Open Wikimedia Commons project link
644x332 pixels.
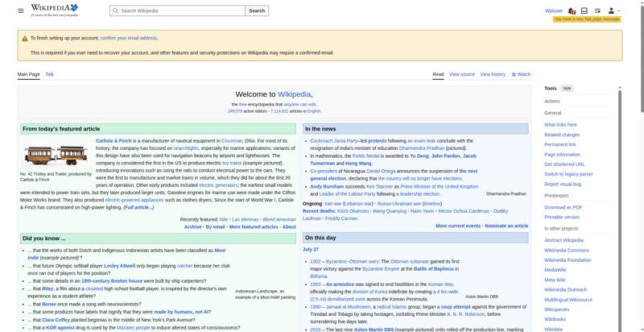[567, 251]
